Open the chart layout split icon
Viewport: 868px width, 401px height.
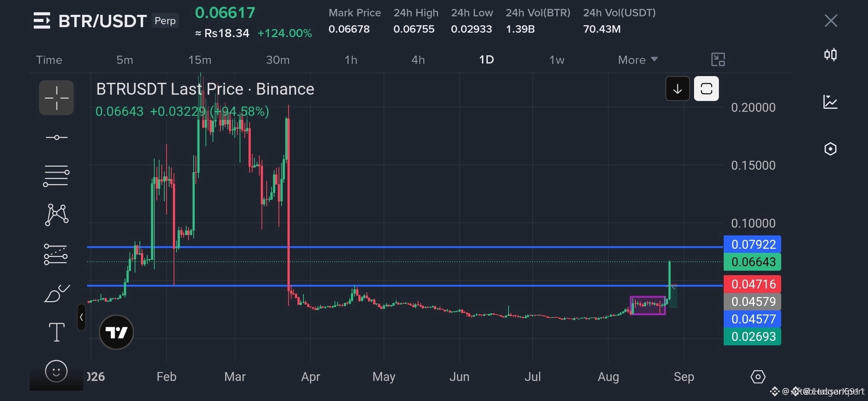click(718, 59)
